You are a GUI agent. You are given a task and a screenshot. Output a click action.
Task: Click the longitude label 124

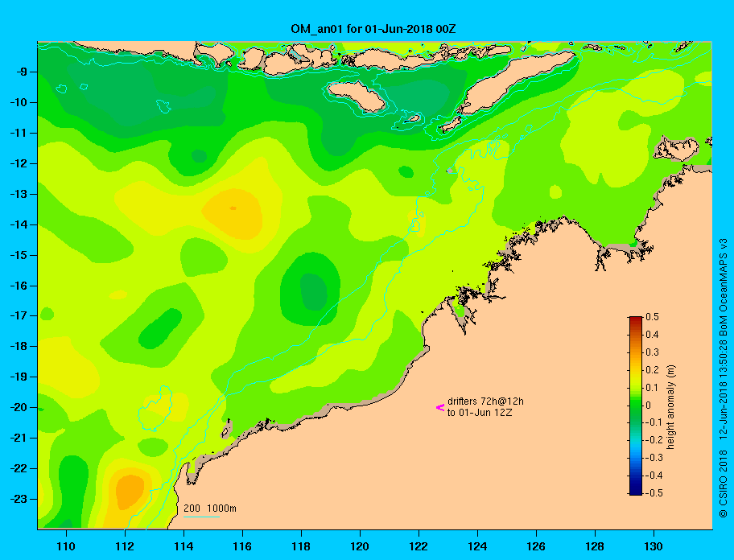pyautogui.click(x=477, y=546)
